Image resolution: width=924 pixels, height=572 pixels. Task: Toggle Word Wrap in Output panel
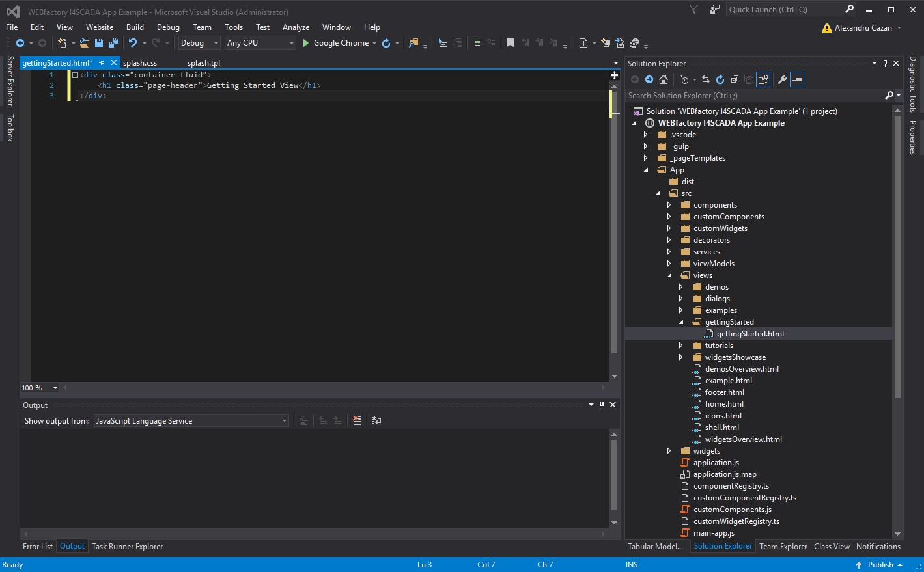pyautogui.click(x=376, y=420)
